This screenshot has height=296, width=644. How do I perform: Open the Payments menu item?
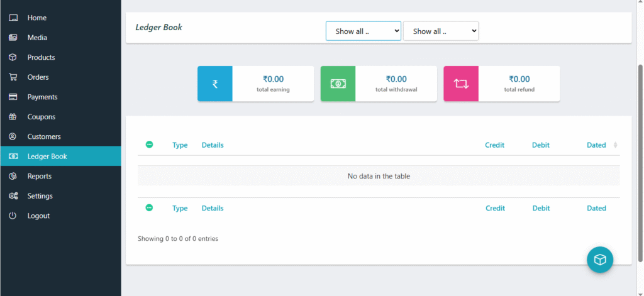tap(42, 97)
